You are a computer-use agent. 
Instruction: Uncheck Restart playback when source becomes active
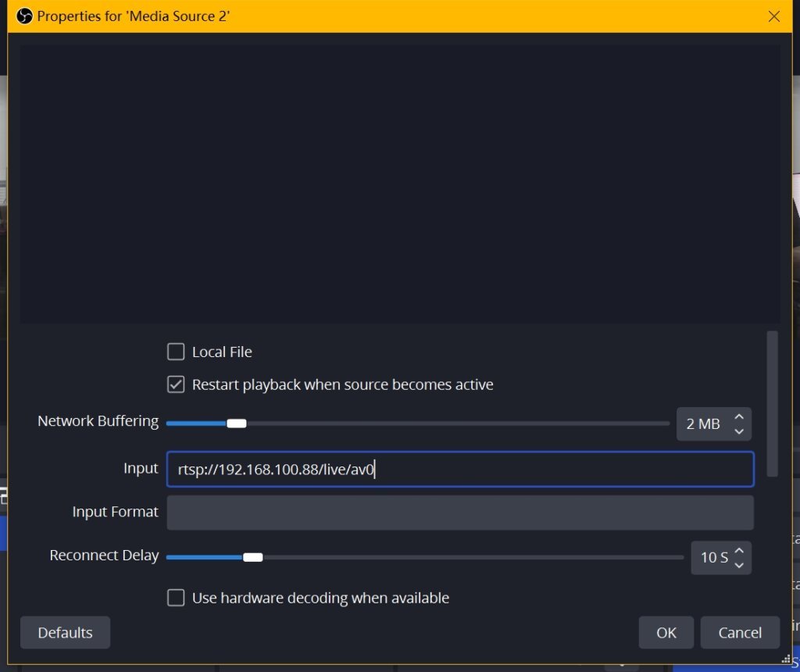pos(176,384)
